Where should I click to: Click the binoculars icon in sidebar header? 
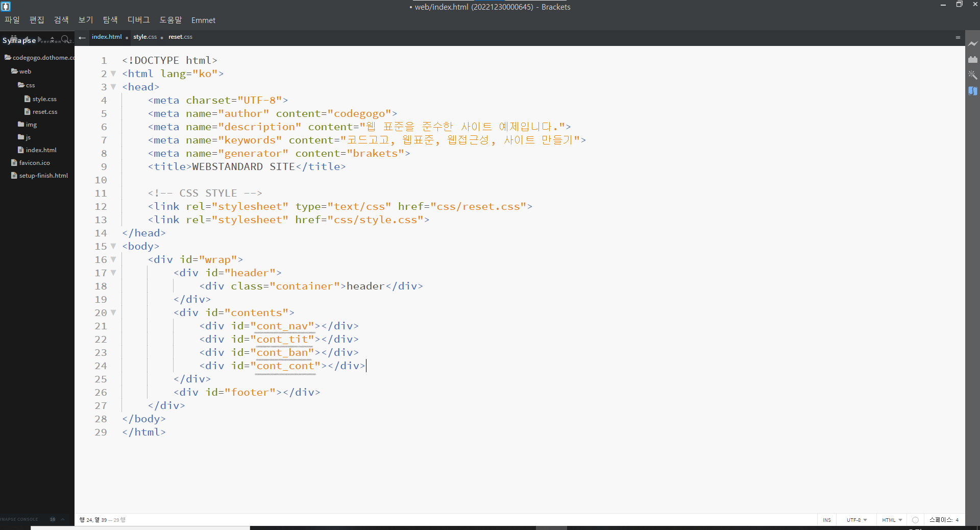(x=15, y=38)
